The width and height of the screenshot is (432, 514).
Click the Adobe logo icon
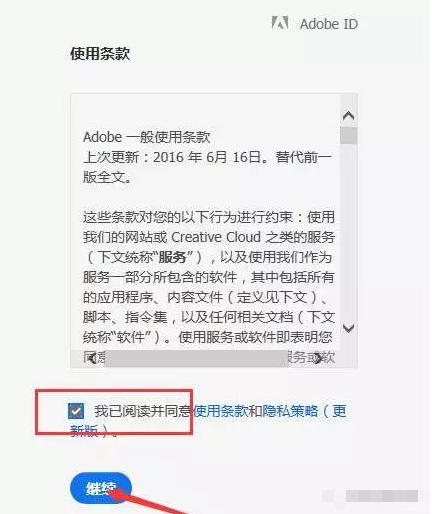coord(280,23)
